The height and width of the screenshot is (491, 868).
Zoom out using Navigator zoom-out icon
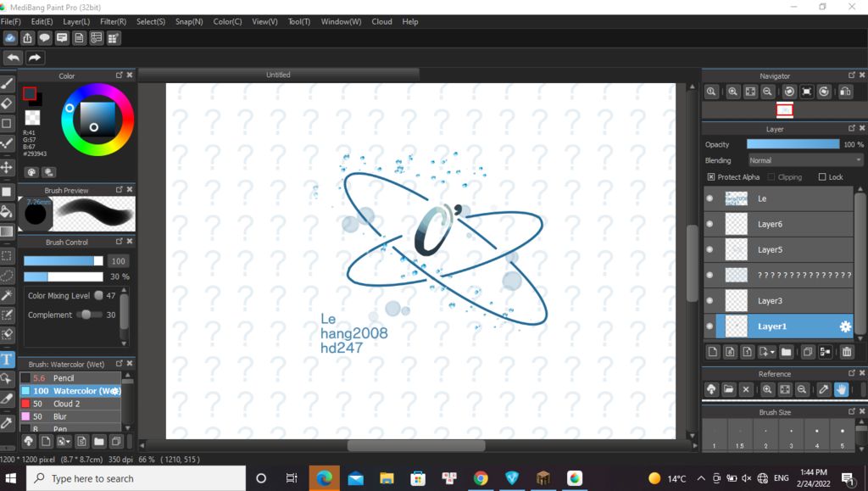click(x=767, y=92)
